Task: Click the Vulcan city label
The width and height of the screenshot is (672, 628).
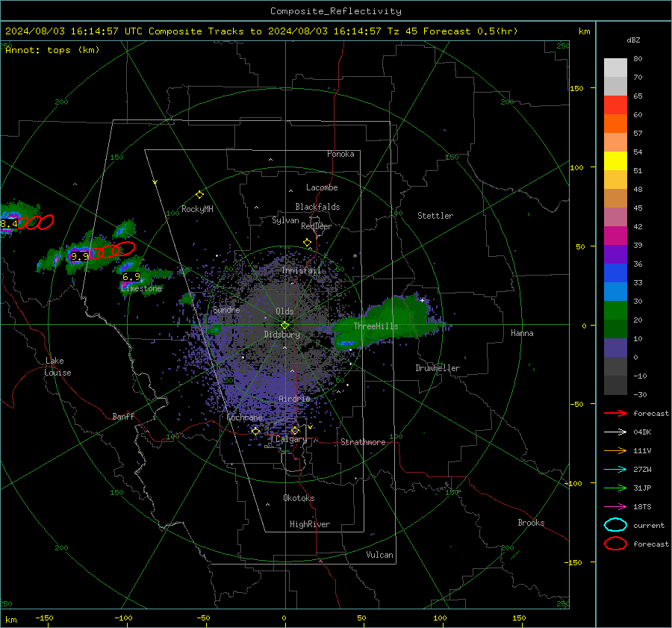Action: [380, 555]
